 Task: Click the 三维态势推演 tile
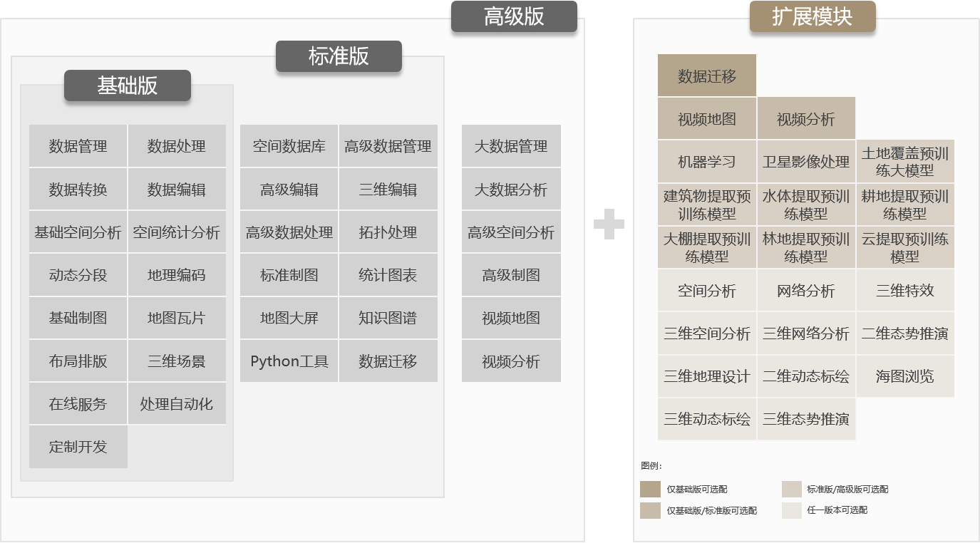pyautogui.click(x=805, y=419)
